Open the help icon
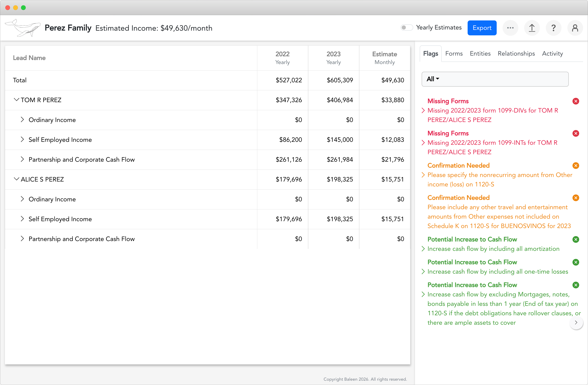Image resolution: width=588 pixels, height=385 pixels. [553, 28]
